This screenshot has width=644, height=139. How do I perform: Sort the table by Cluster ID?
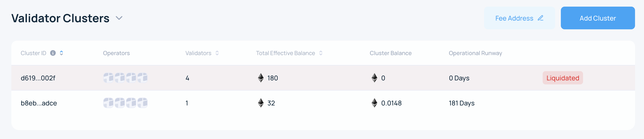coord(61,53)
